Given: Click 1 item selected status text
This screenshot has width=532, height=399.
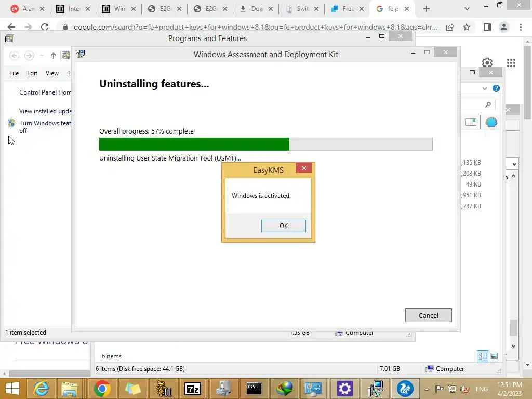Looking at the screenshot, I should [26, 332].
